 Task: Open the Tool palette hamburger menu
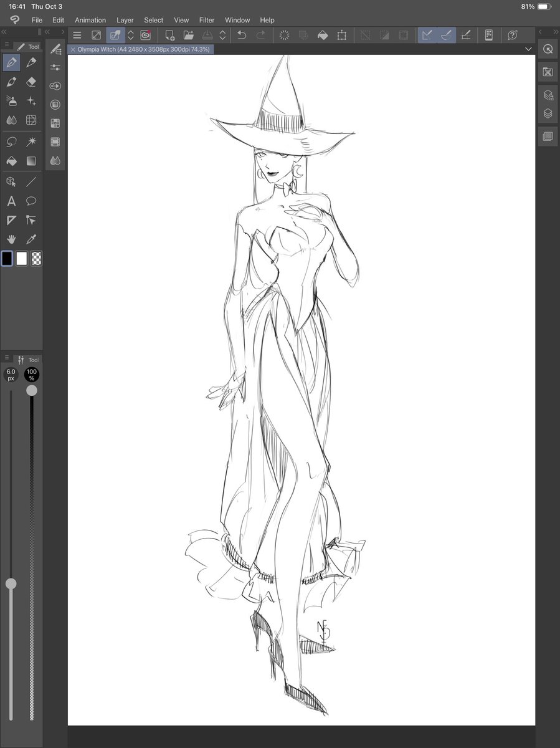click(x=6, y=46)
